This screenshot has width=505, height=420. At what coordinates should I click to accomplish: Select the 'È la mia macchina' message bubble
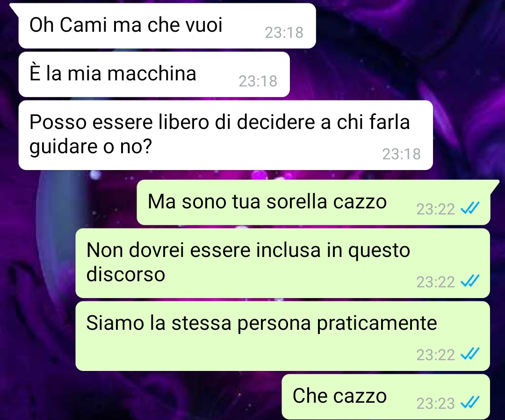click(x=154, y=74)
